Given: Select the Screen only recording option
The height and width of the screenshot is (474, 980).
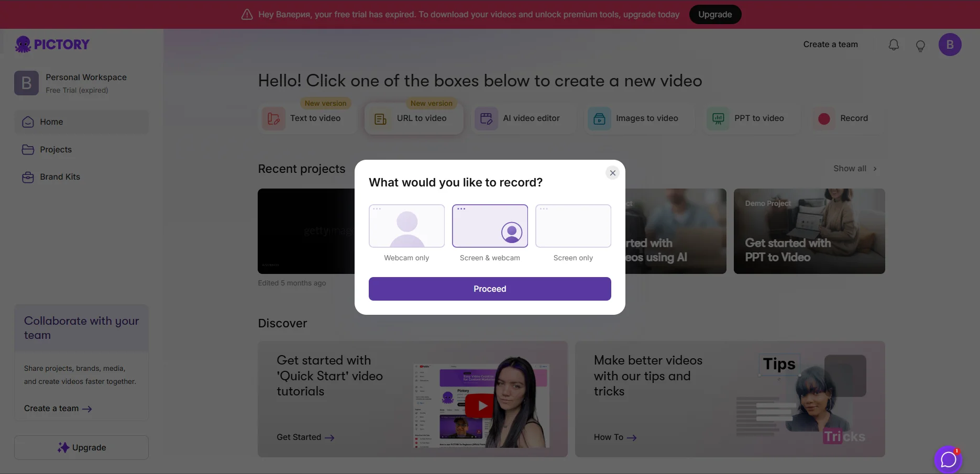Looking at the screenshot, I should point(573,226).
